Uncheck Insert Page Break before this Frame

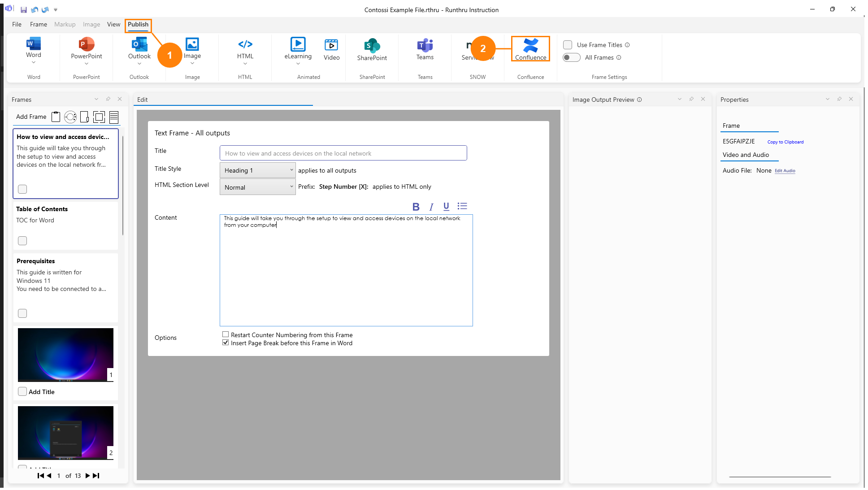pyautogui.click(x=226, y=343)
